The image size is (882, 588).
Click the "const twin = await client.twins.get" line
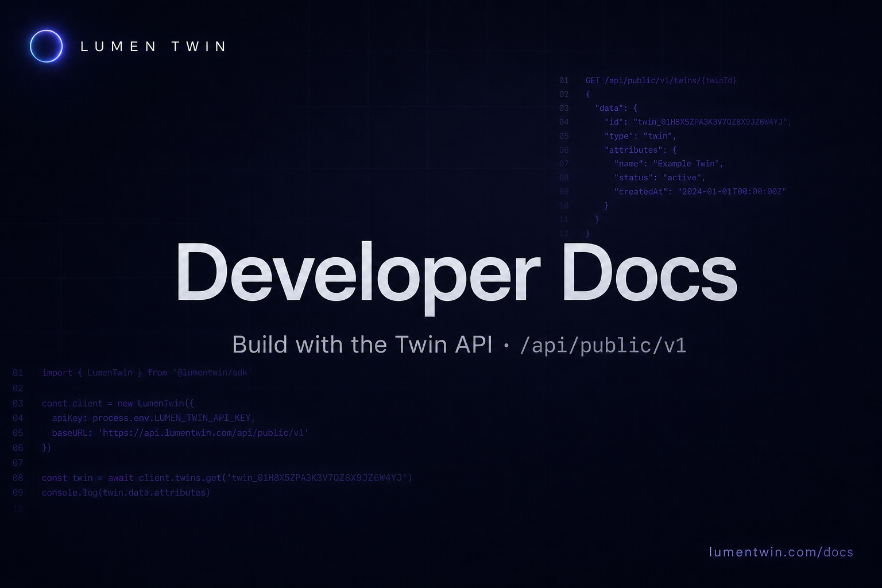tap(227, 478)
